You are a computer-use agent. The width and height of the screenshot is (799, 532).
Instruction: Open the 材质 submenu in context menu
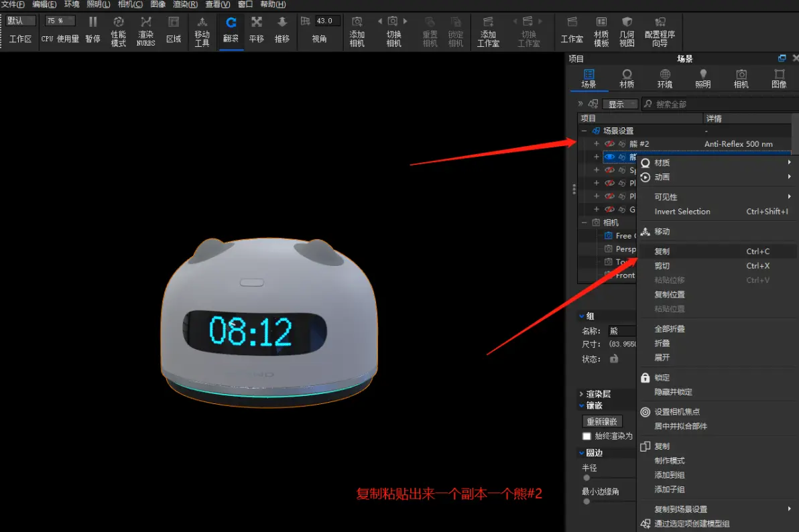tap(717, 163)
